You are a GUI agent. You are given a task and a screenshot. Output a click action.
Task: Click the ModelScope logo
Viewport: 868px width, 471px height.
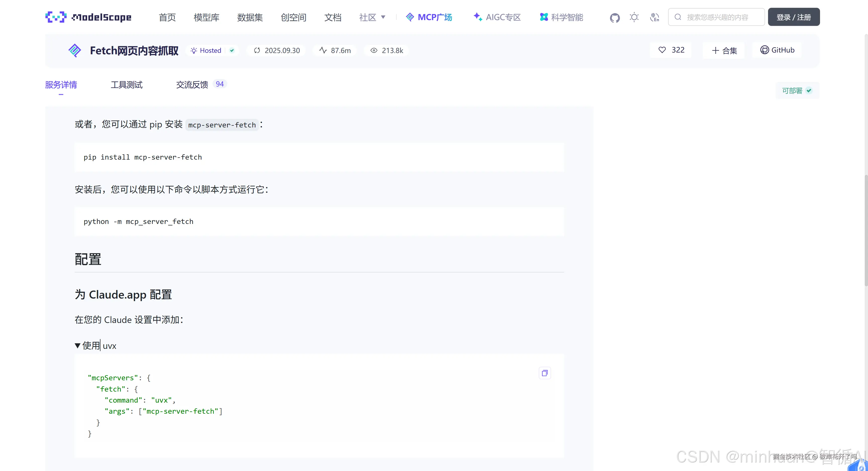pyautogui.click(x=88, y=17)
